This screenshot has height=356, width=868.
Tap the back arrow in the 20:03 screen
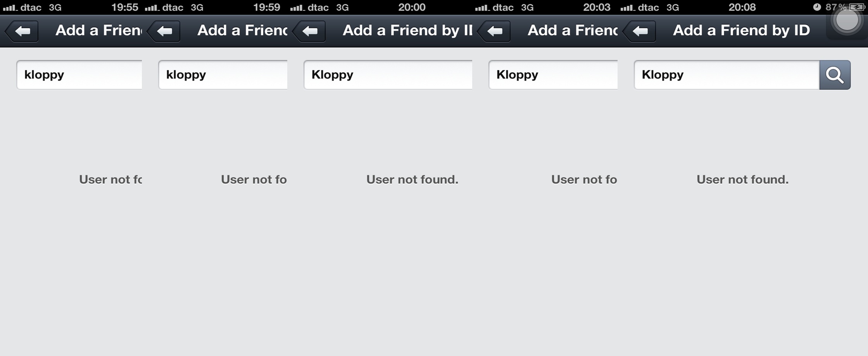coord(494,31)
